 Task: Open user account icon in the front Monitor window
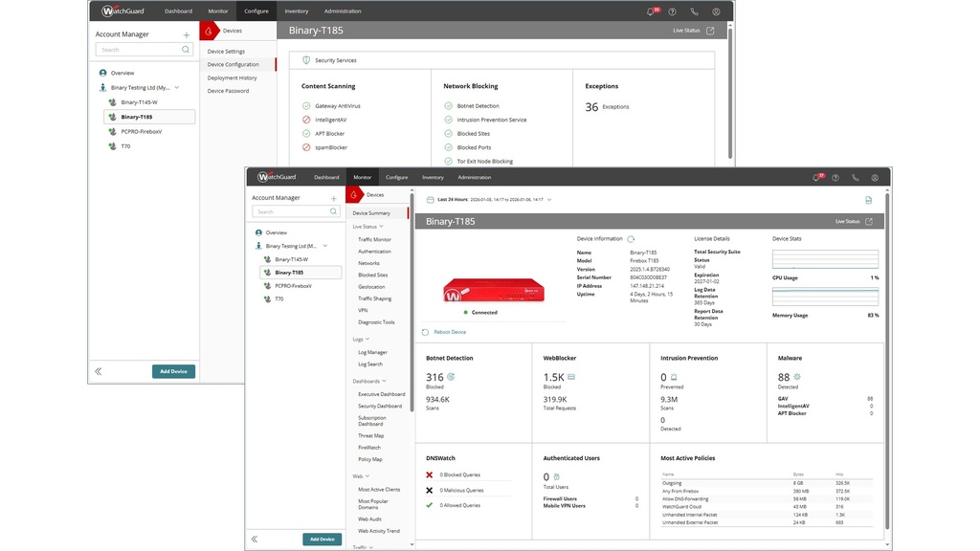tap(875, 177)
